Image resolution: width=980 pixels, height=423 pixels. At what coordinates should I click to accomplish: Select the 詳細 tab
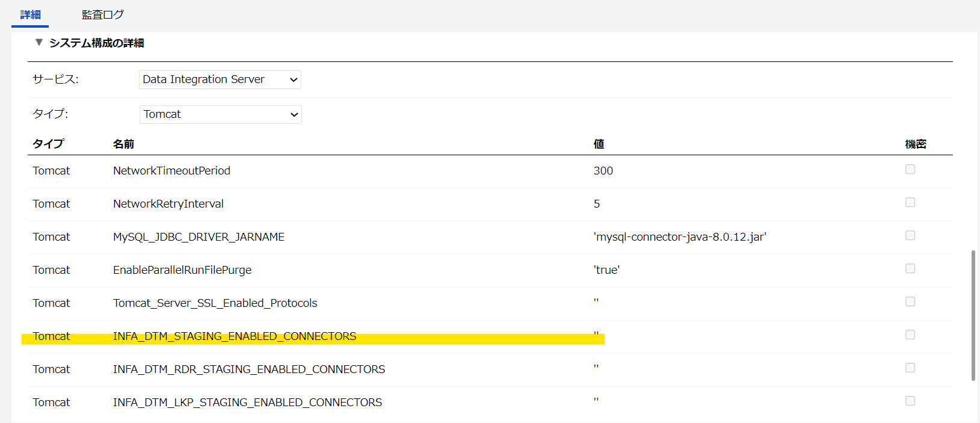coord(30,14)
